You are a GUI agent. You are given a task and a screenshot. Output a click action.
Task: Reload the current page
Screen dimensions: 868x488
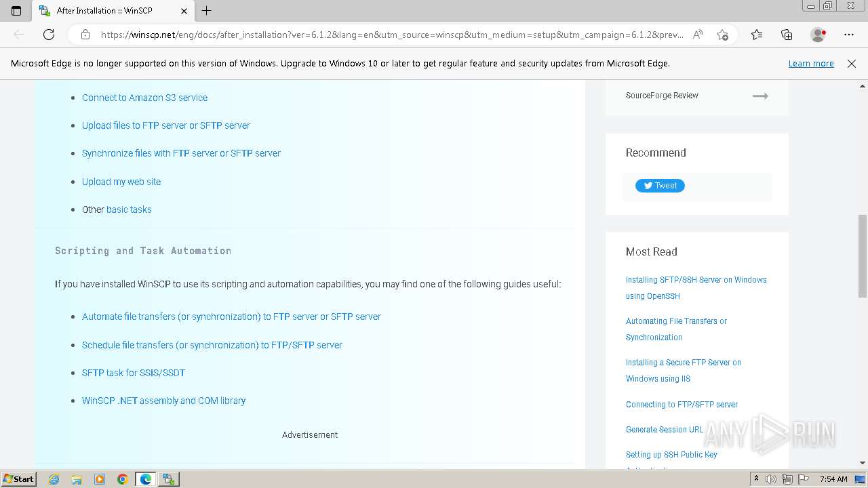pyautogui.click(x=49, y=35)
